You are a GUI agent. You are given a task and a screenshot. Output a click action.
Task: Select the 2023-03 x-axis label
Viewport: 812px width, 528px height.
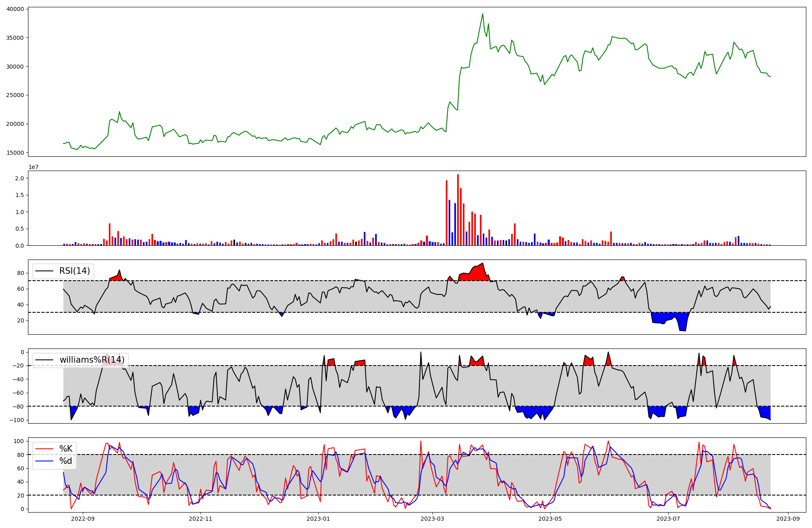(x=432, y=519)
